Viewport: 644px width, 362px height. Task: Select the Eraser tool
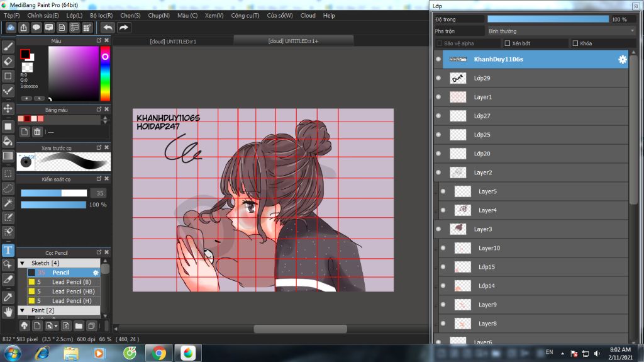coord(8,61)
